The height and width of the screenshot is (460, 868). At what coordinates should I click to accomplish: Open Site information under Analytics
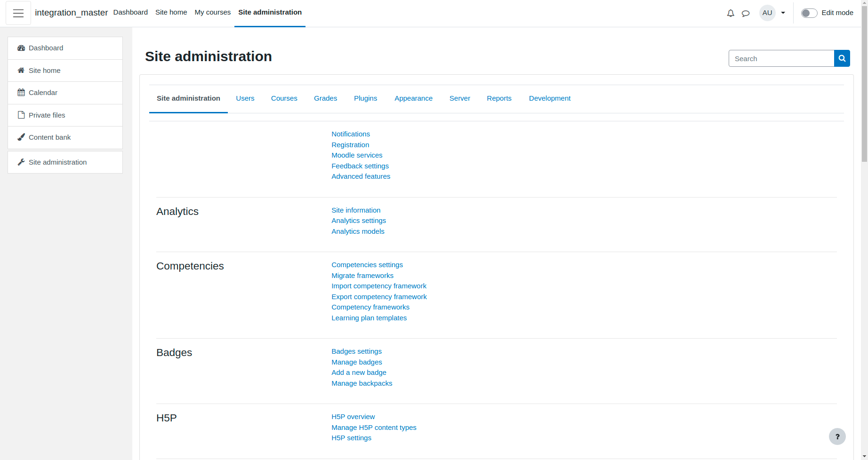[x=356, y=210]
